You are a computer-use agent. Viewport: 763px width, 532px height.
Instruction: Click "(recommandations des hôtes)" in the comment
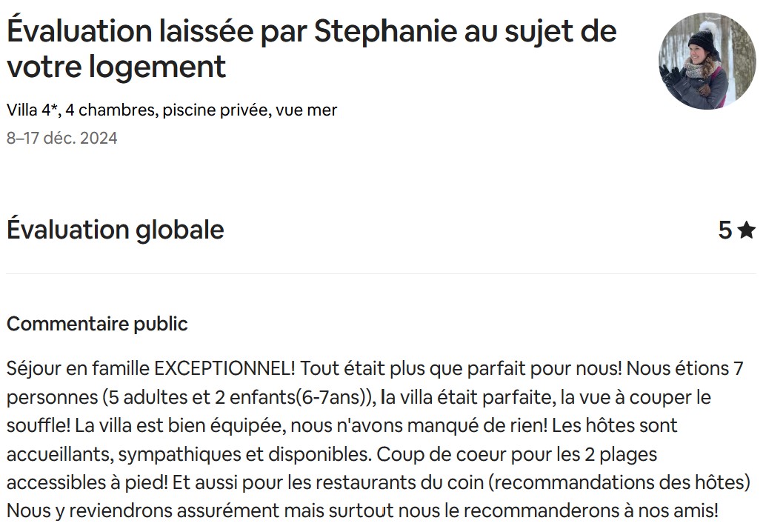pyautogui.click(x=621, y=482)
